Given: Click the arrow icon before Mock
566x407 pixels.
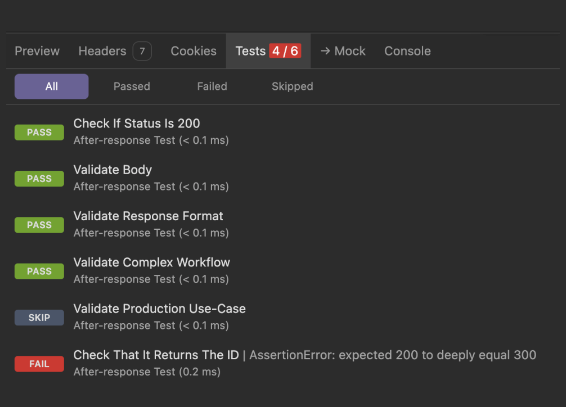Looking at the screenshot, I should (325, 51).
